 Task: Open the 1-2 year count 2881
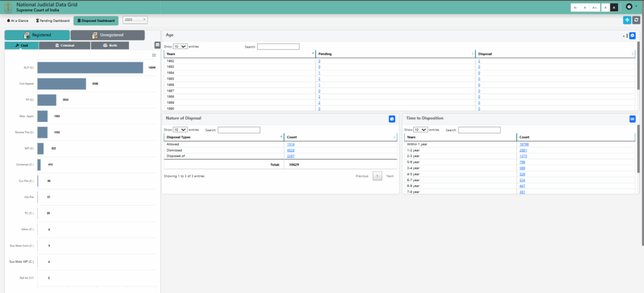coord(523,150)
